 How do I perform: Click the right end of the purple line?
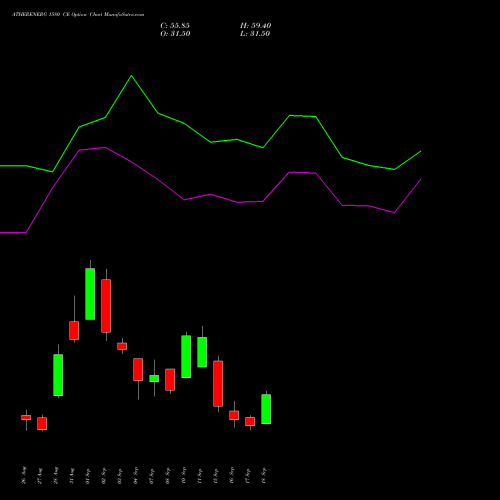coord(421,179)
